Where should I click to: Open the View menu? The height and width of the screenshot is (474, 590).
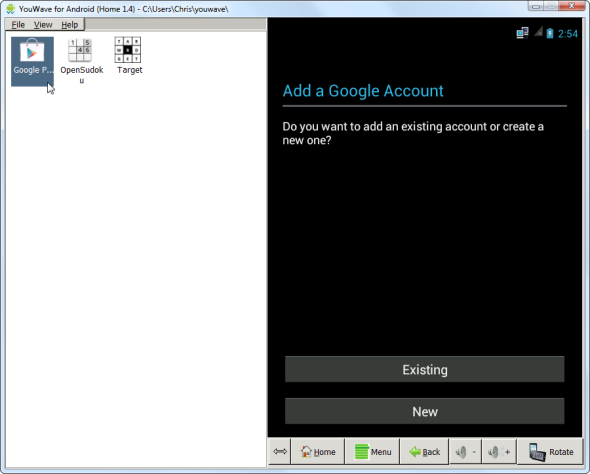(x=43, y=25)
